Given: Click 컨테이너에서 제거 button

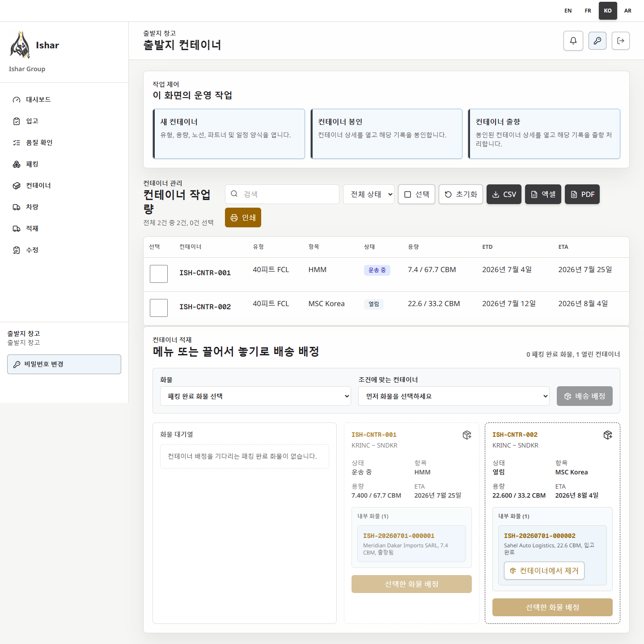Looking at the screenshot, I should point(544,571).
